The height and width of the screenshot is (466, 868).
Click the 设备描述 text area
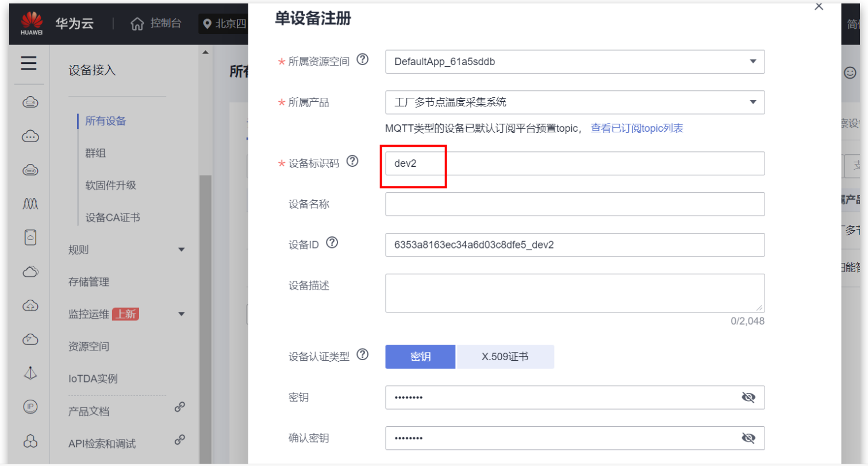point(575,293)
